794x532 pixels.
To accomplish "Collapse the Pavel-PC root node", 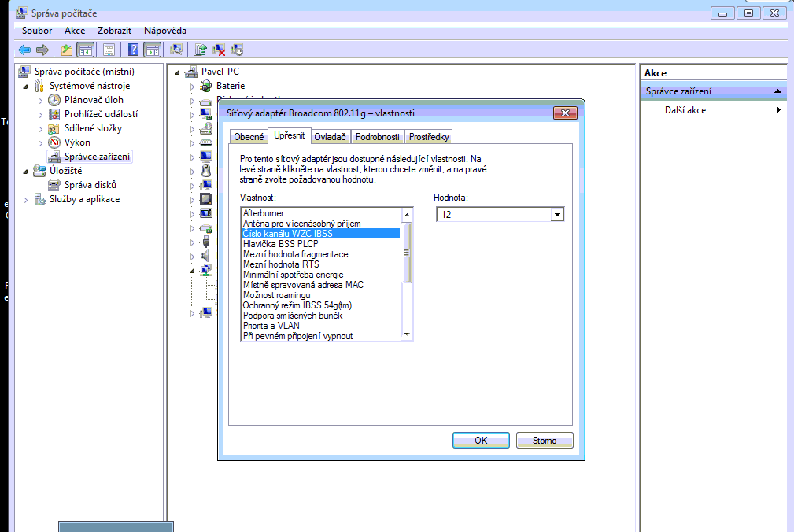I will pos(177,72).
